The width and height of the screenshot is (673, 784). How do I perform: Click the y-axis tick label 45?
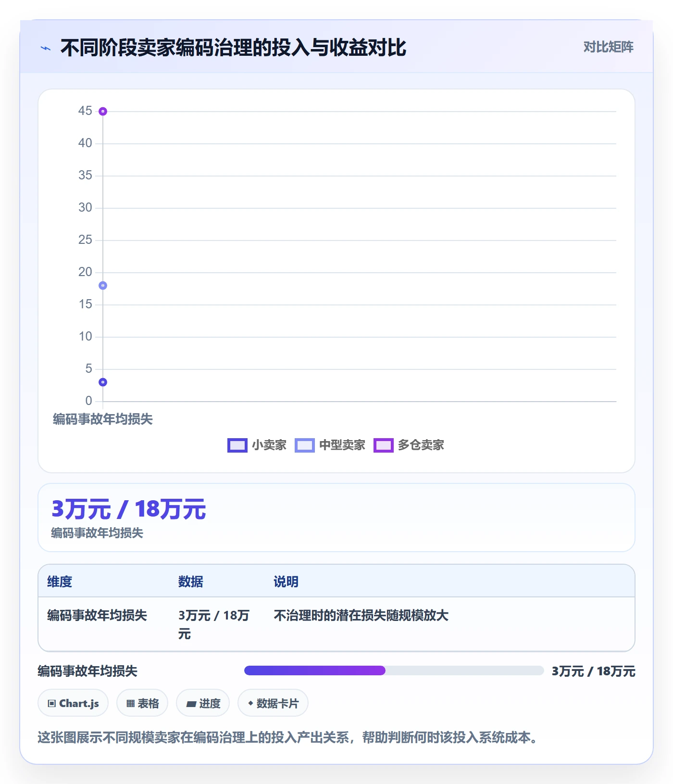(x=85, y=111)
